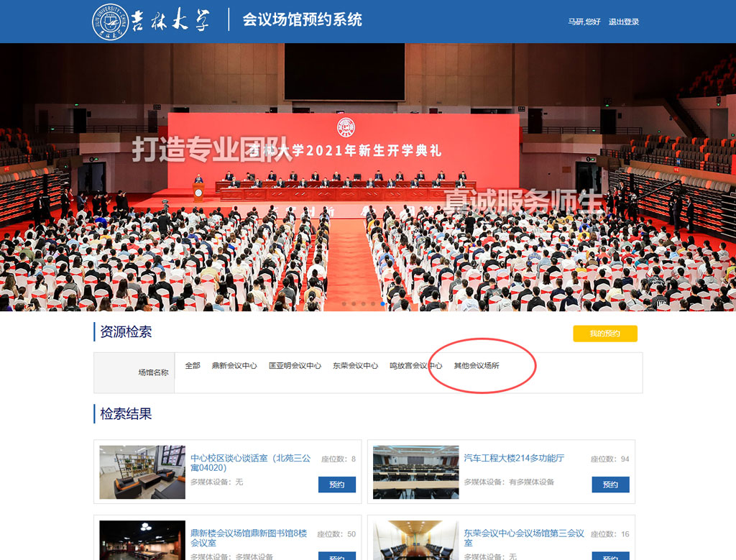
Task: Click 预约 for 中心校区谈心谈话室
Action: pyautogui.click(x=337, y=485)
